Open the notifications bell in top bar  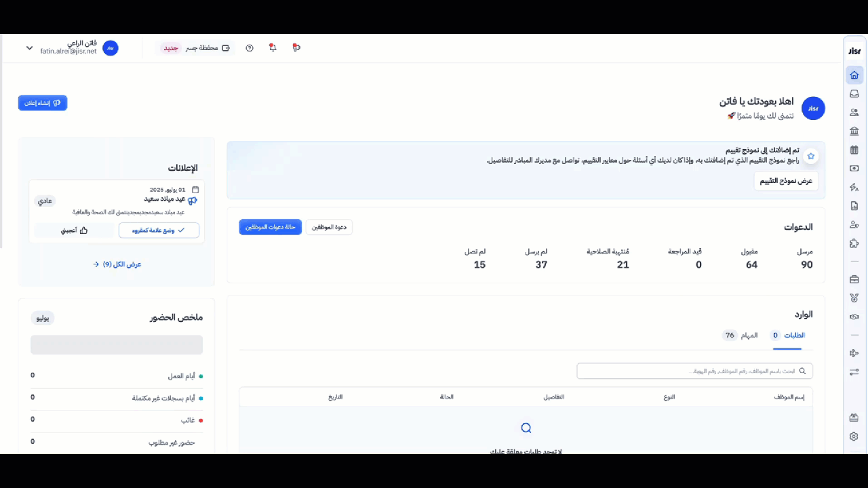coord(273,48)
